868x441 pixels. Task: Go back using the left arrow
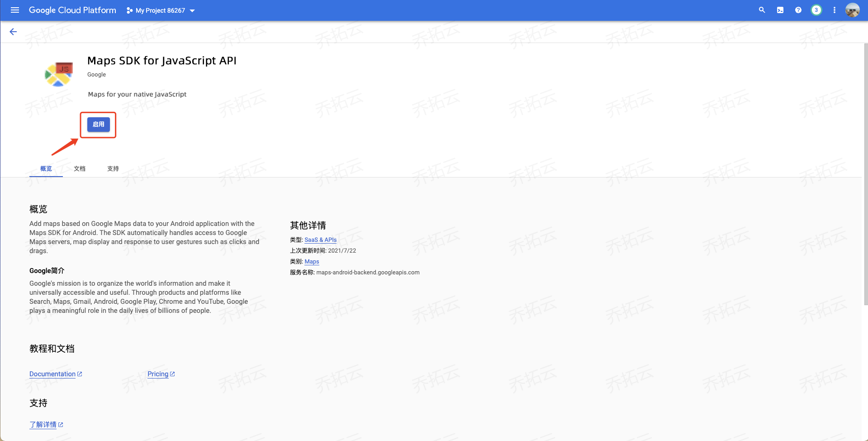(x=13, y=32)
